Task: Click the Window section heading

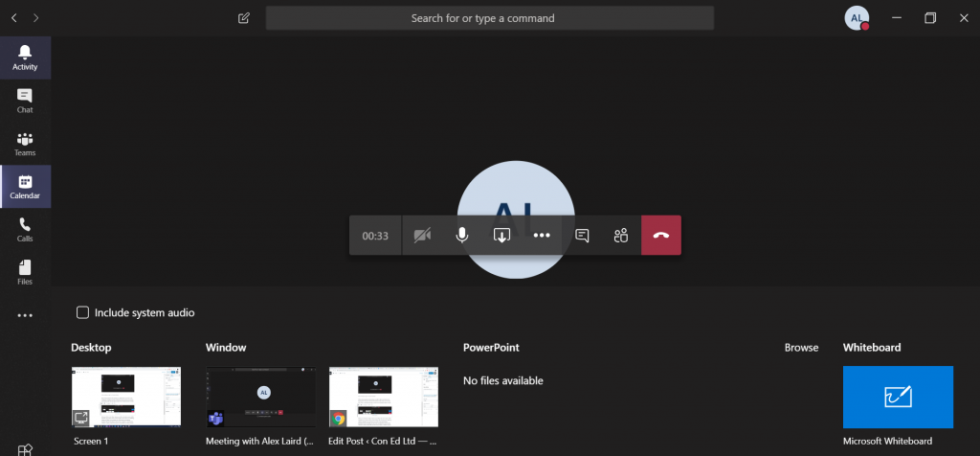Action: [x=226, y=348]
